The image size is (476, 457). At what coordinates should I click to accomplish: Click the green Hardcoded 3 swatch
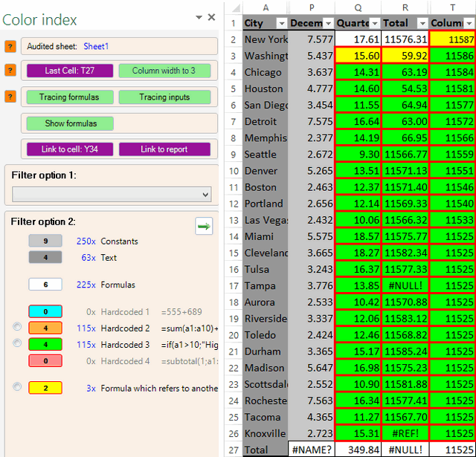coord(45,345)
